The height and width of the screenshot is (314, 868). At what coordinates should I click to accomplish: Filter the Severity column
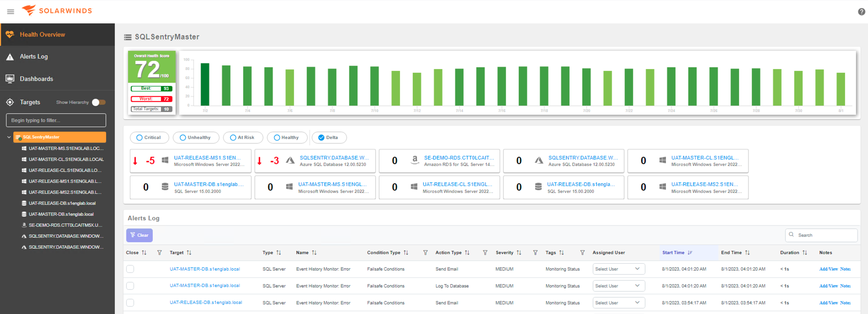point(535,253)
